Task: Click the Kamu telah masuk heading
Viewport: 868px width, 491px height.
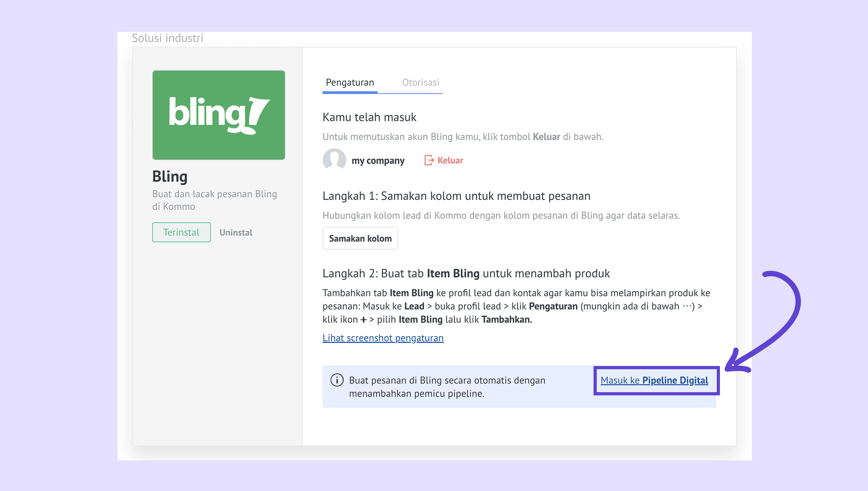Action: (x=369, y=117)
